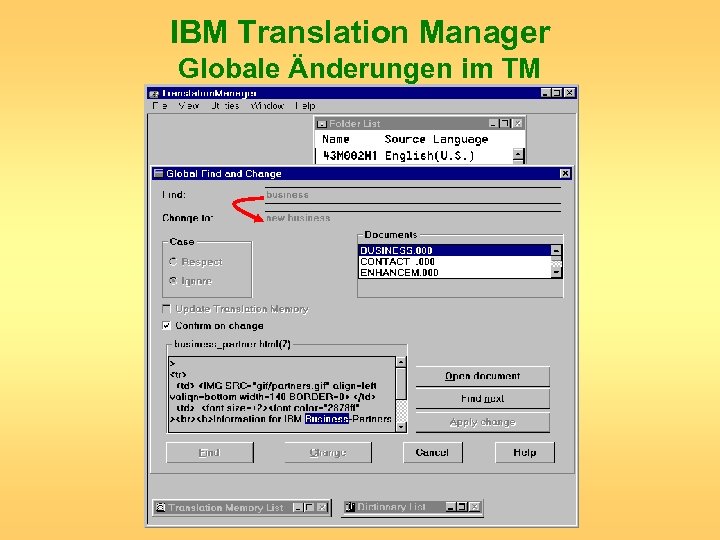Click the TranslationManager title bar icon

[x=154, y=94]
